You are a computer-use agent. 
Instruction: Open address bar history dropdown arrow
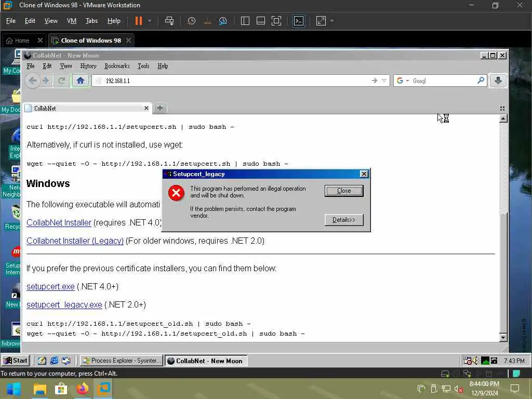tap(384, 81)
